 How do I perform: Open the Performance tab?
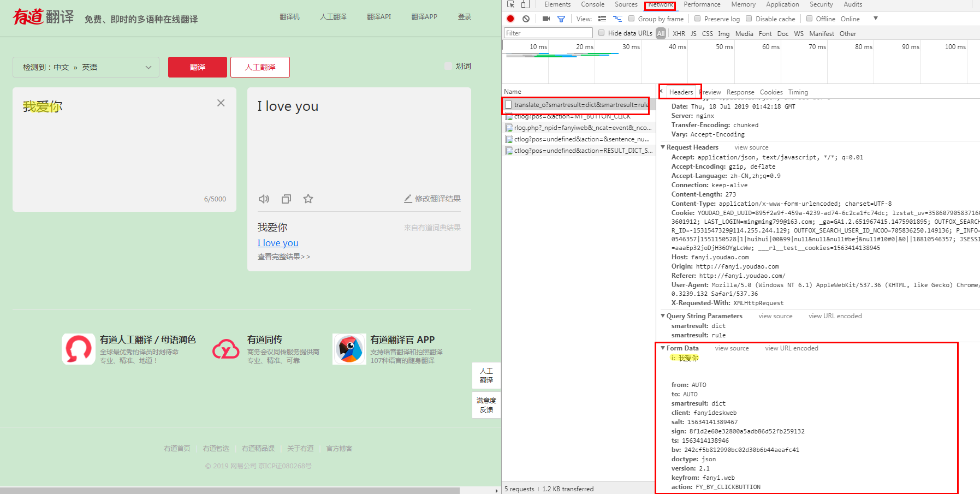pos(702,4)
